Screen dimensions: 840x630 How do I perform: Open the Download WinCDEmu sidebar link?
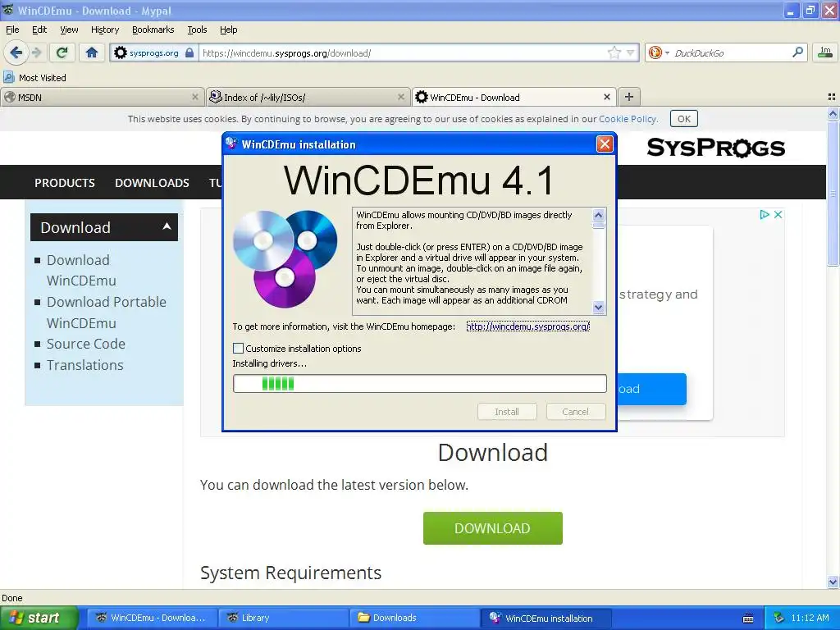pos(81,270)
